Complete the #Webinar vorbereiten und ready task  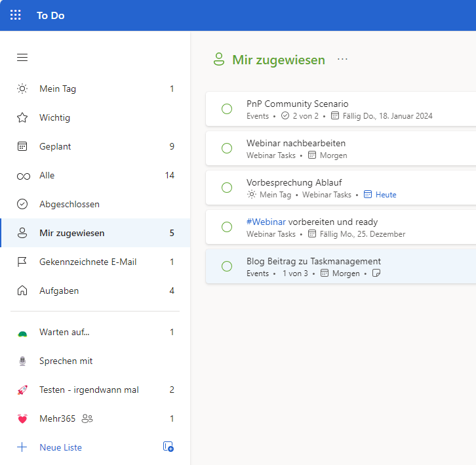pos(227,227)
